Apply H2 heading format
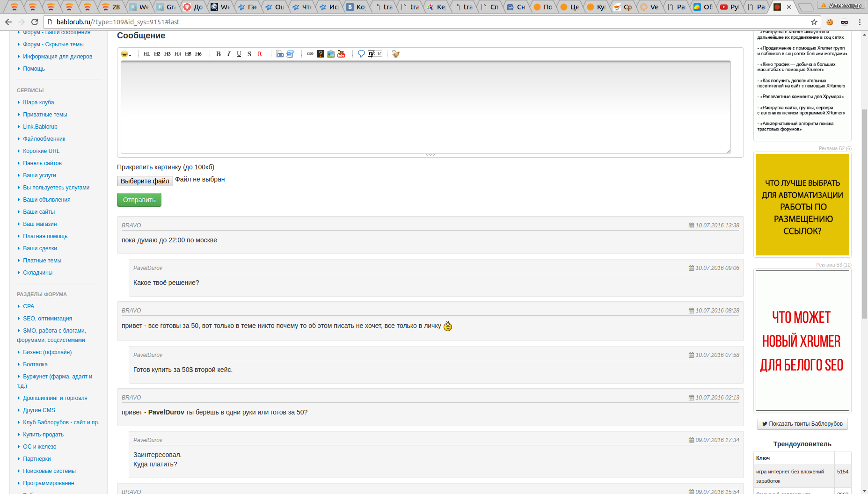The image size is (868, 494). (x=157, y=54)
